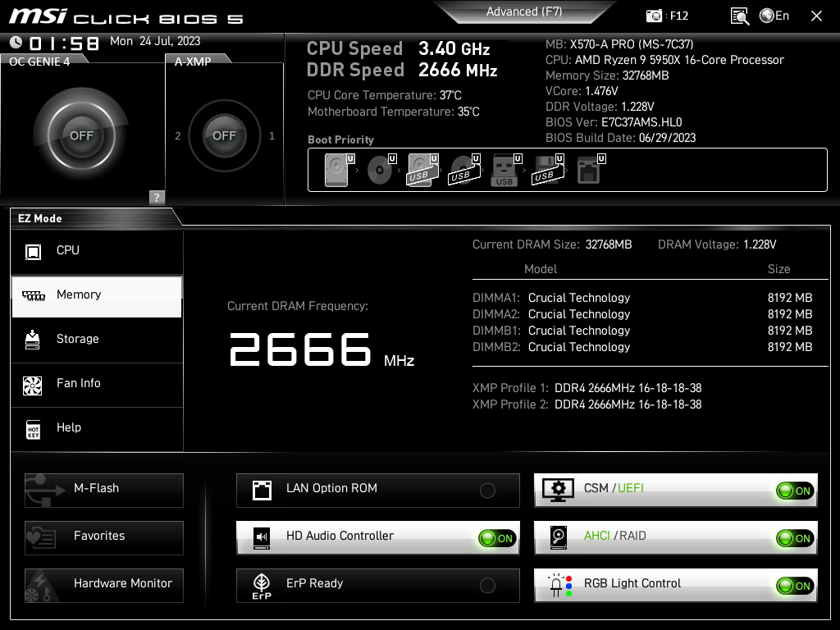This screenshot has height=630, width=840.
Task: Click the CSM/UEFI monitor gear icon
Action: 558,490
